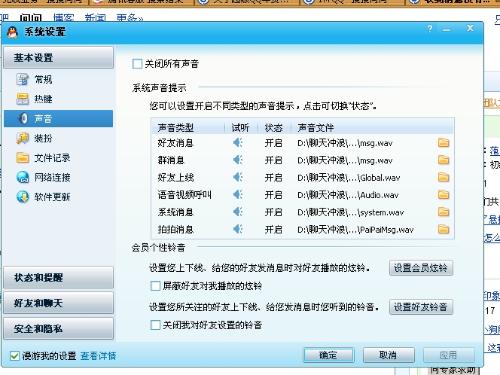Select file path ending in PaiPaiMsg.wav
Viewport: 500px width, 375px height.
355,229
